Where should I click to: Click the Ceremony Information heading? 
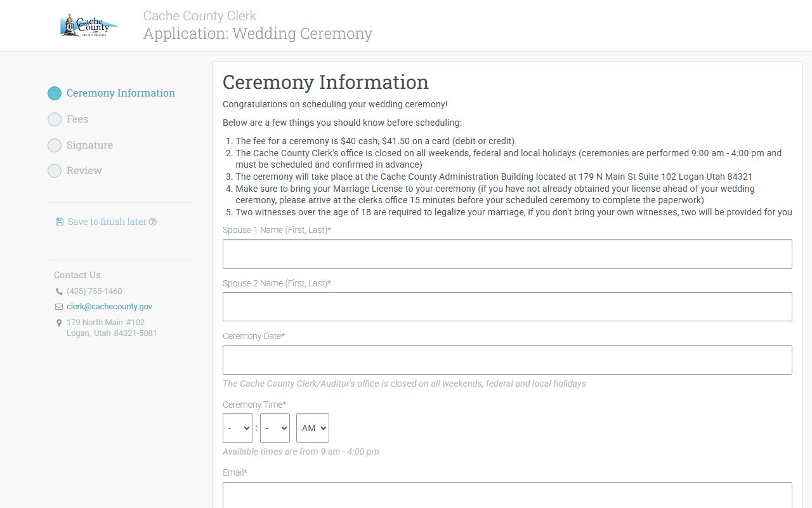tap(325, 82)
